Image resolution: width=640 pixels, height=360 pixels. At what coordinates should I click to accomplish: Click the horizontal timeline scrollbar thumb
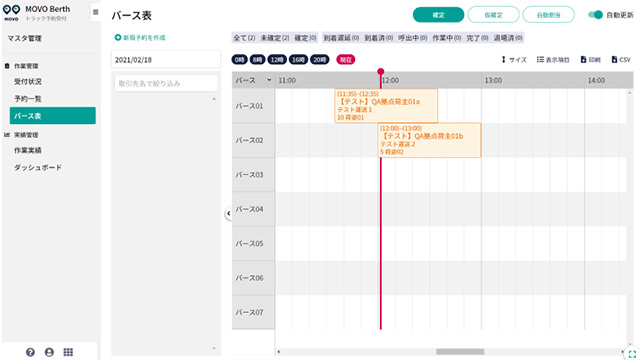(460, 351)
